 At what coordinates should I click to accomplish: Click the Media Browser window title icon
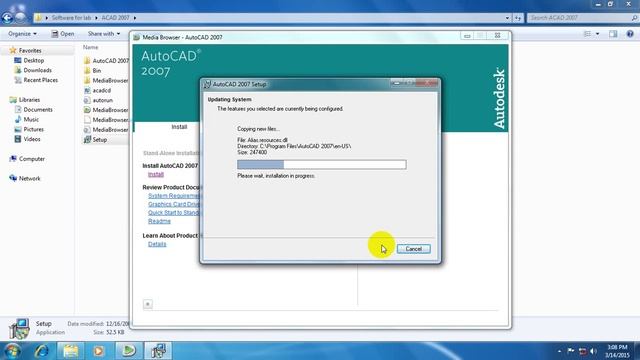click(136, 37)
